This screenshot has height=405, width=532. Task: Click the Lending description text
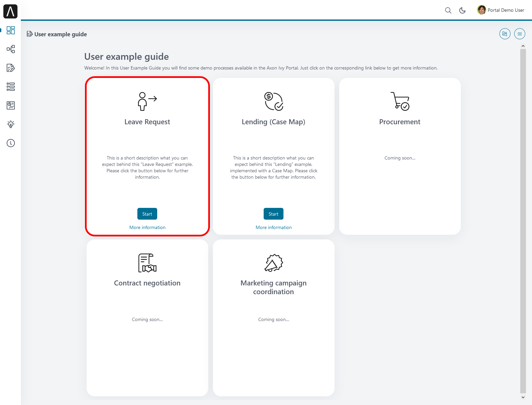[x=274, y=168]
